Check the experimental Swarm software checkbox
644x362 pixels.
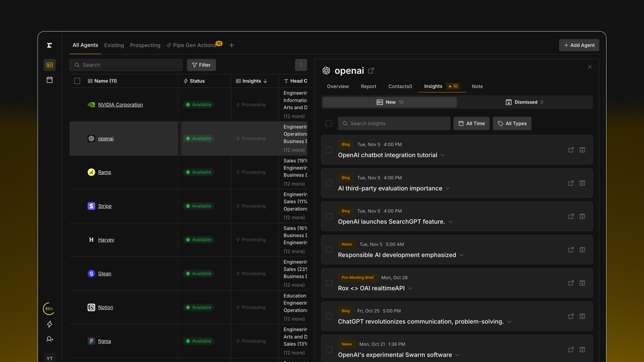[x=329, y=350]
